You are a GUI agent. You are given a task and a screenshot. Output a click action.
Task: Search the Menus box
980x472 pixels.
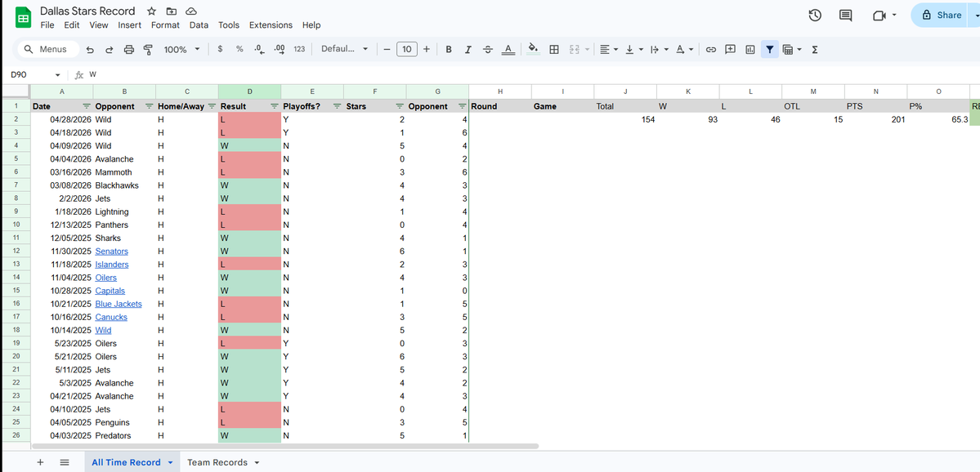49,49
